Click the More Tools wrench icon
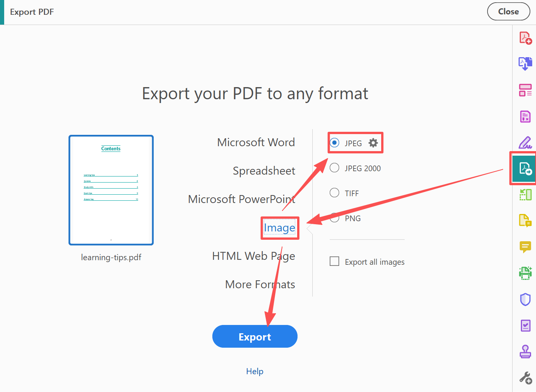Image resolution: width=536 pixels, height=392 pixels. [x=525, y=377]
